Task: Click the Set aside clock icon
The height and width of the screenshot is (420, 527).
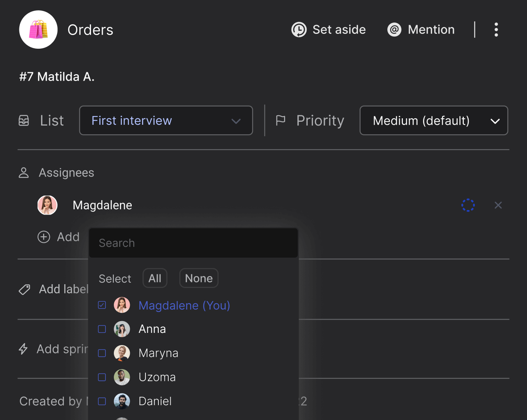Action: coord(299,29)
